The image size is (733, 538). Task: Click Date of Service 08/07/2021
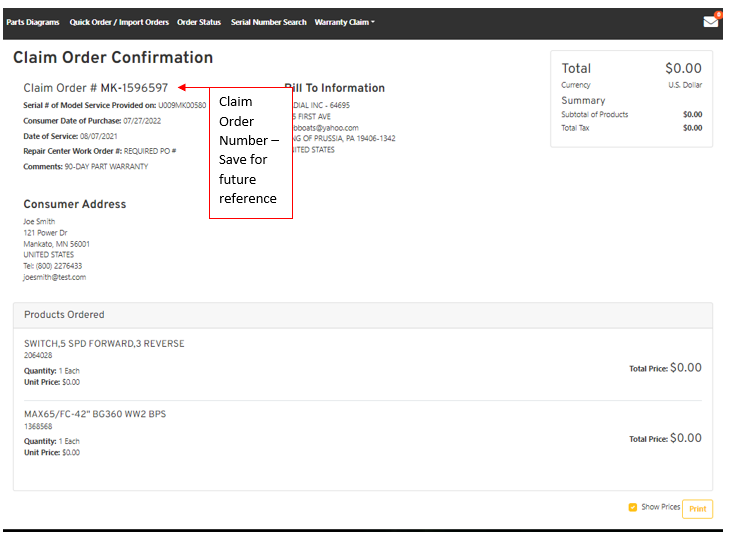tap(70, 136)
